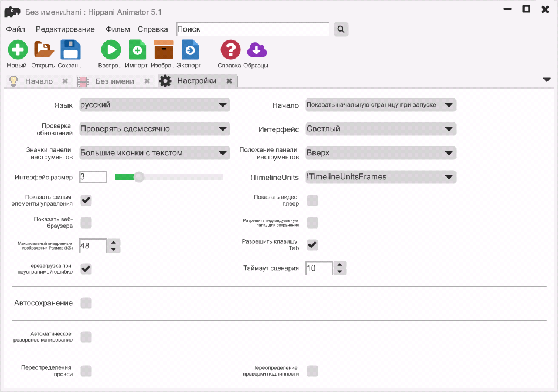The height and width of the screenshot is (392, 558).
Task: Open the Начало startup page dropdown
Action: click(381, 105)
